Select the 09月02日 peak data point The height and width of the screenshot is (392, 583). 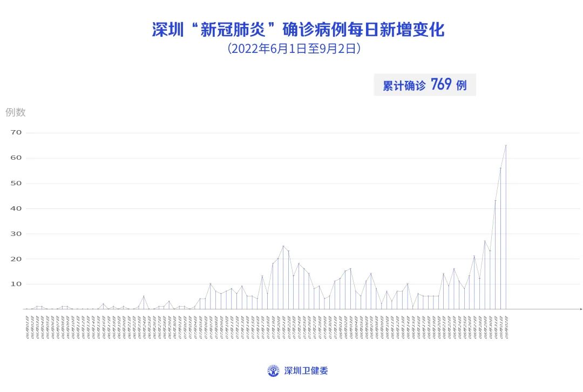click(506, 145)
